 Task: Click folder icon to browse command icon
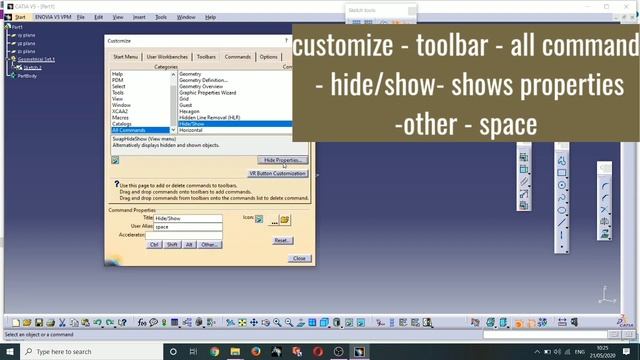pyautogui.click(x=284, y=220)
